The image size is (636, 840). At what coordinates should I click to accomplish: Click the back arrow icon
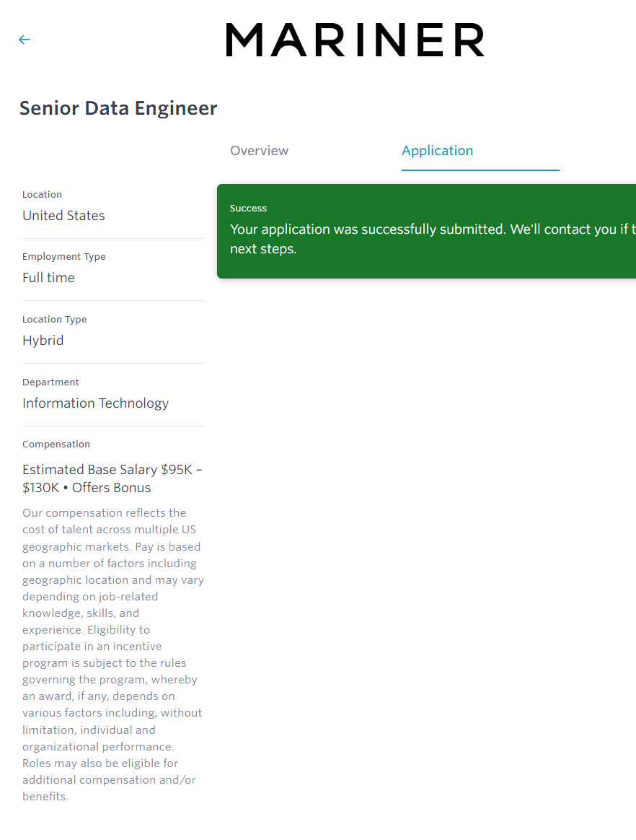pos(25,40)
